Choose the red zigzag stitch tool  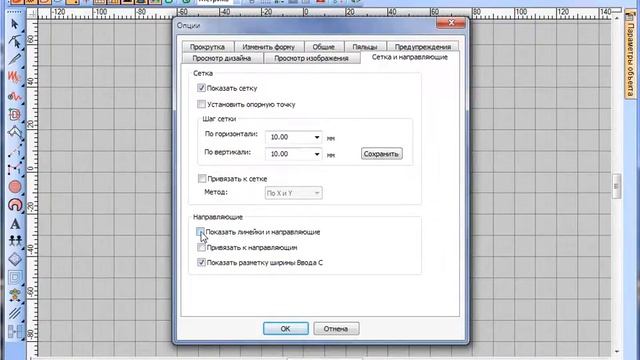click(x=15, y=77)
